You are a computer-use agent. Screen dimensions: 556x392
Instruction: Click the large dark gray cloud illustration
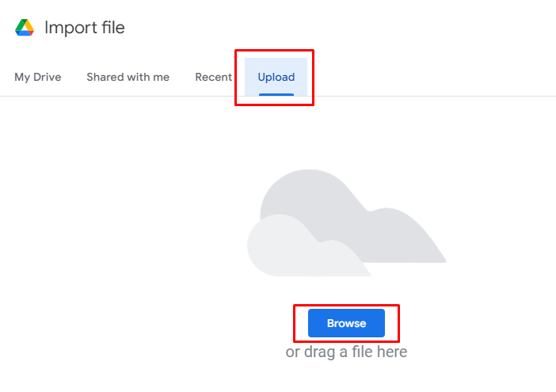[352, 216]
